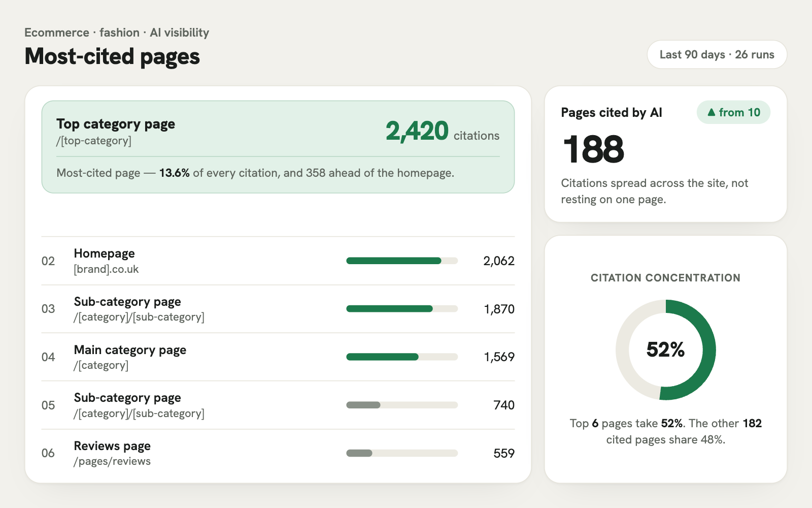This screenshot has width=812, height=508.
Task: Click the 52% label inside the donut
Action: 666,350
